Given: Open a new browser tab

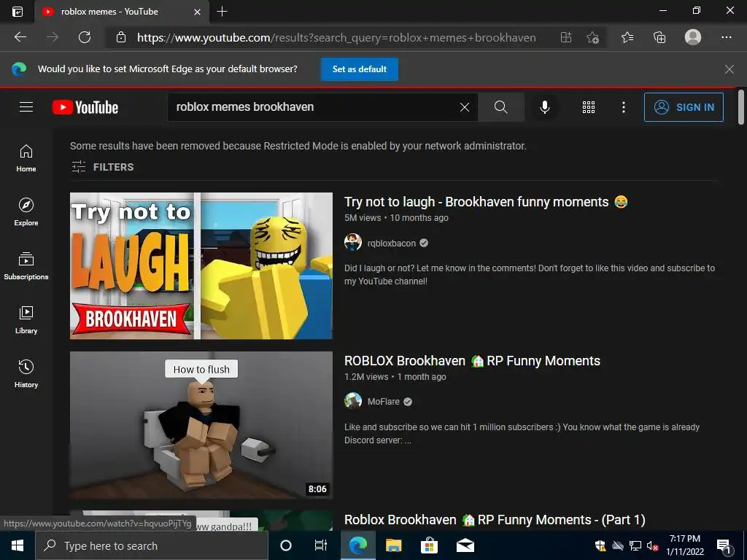Looking at the screenshot, I should click(x=222, y=12).
